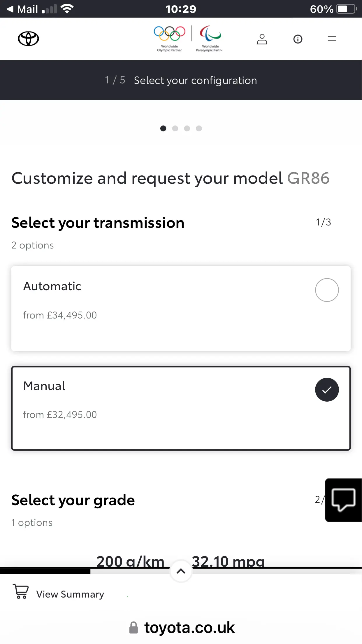Click the shopping cart icon
Image resolution: width=362 pixels, height=644 pixels.
(21, 591)
